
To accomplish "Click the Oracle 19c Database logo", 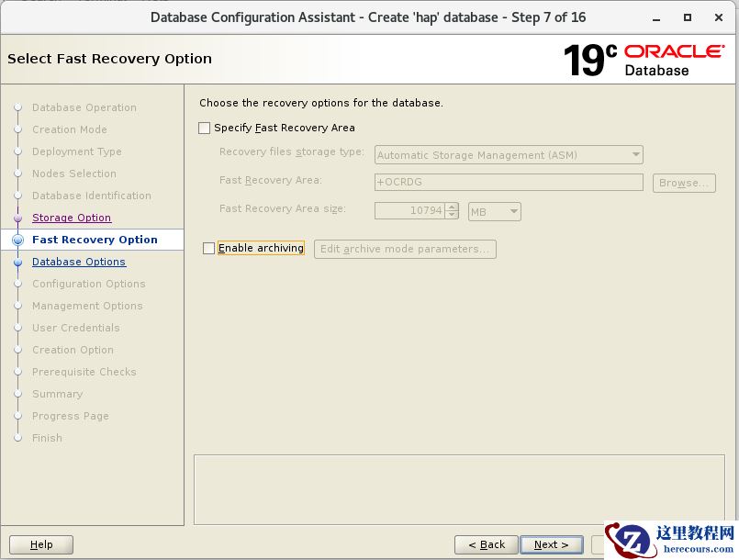I will [644, 60].
